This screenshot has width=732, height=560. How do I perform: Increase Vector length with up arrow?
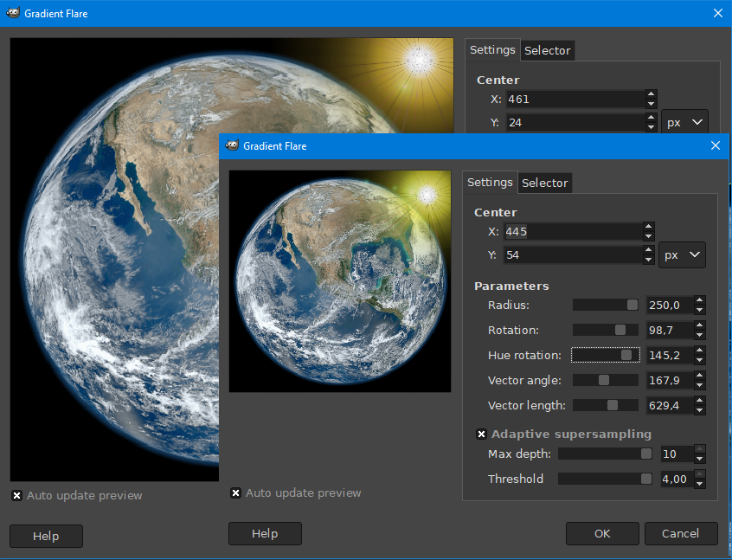click(699, 400)
